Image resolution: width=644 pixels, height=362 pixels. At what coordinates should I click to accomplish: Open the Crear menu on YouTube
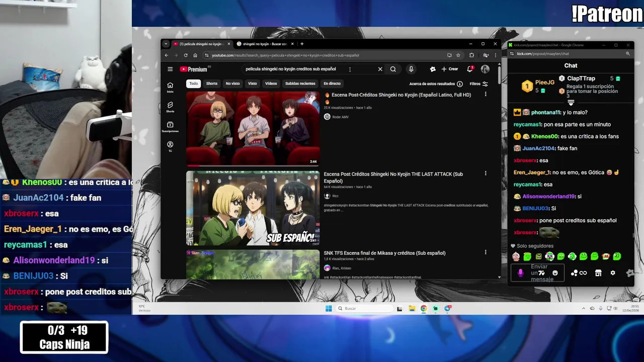point(450,69)
